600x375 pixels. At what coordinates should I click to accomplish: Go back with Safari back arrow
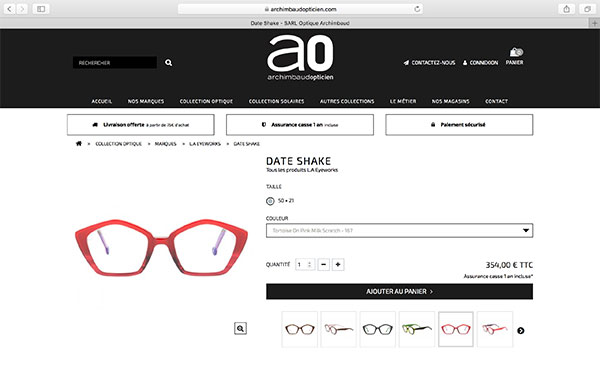pyautogui.click(x=10, y=9)
